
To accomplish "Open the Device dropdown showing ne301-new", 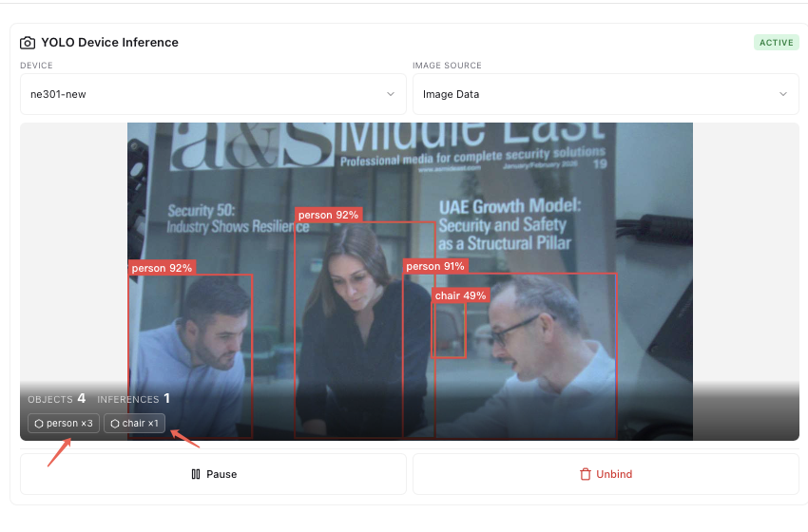I will (x=213, y=94).
